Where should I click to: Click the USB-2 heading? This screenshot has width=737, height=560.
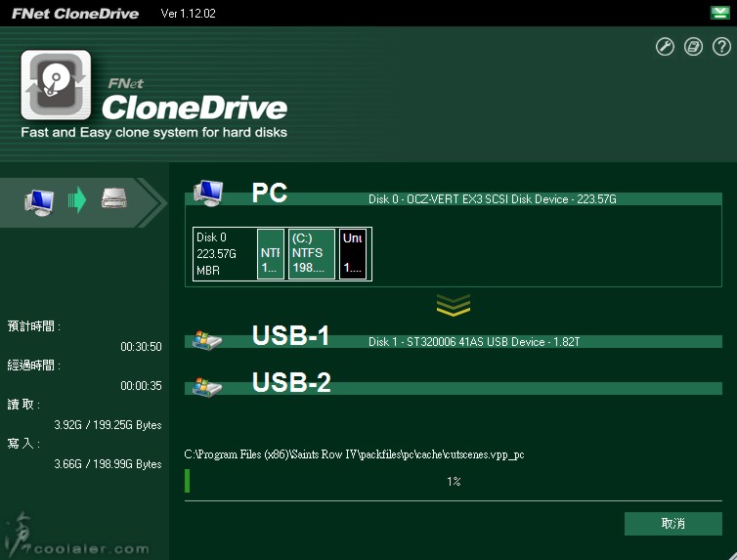[291, 382]
